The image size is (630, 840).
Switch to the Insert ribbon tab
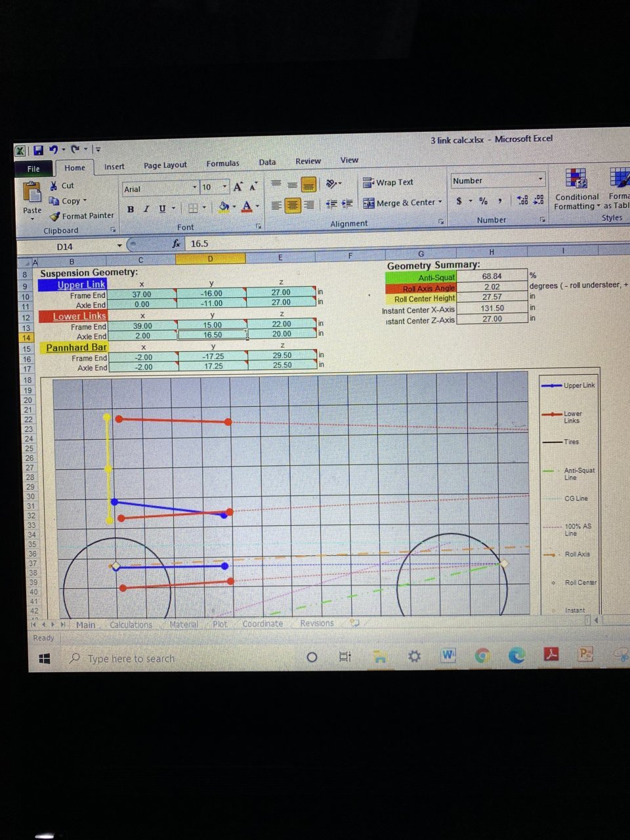click(114, 167)
